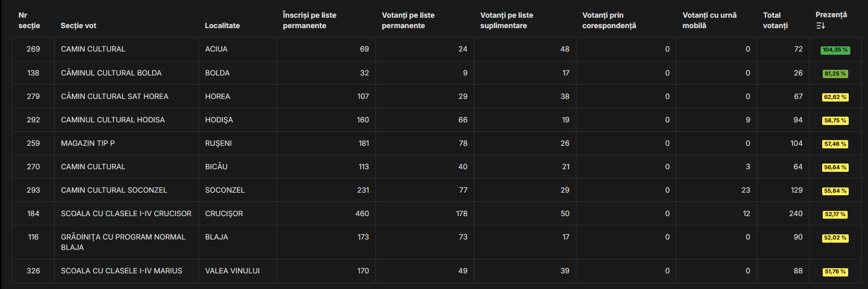Viewport: 868px width, 289px height.
Task: Click the MAGAZIN TIP P section name
Action: 87,143
